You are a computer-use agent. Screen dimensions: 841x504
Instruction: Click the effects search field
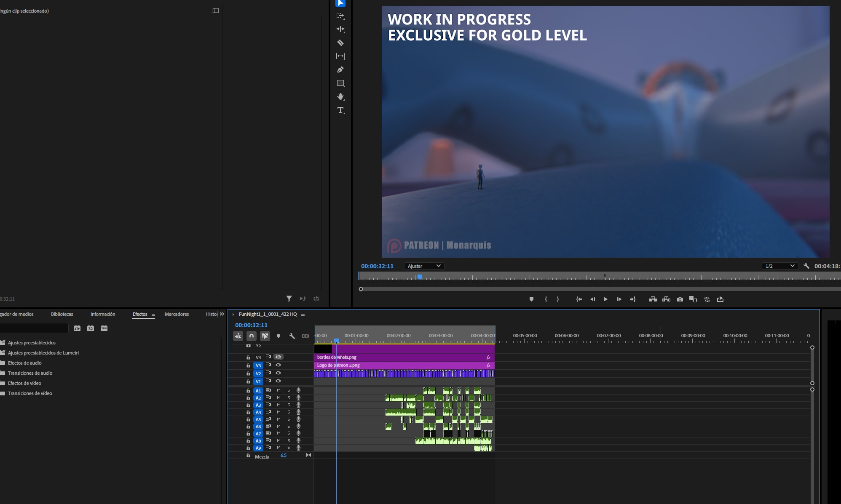[x=34, y=328]
